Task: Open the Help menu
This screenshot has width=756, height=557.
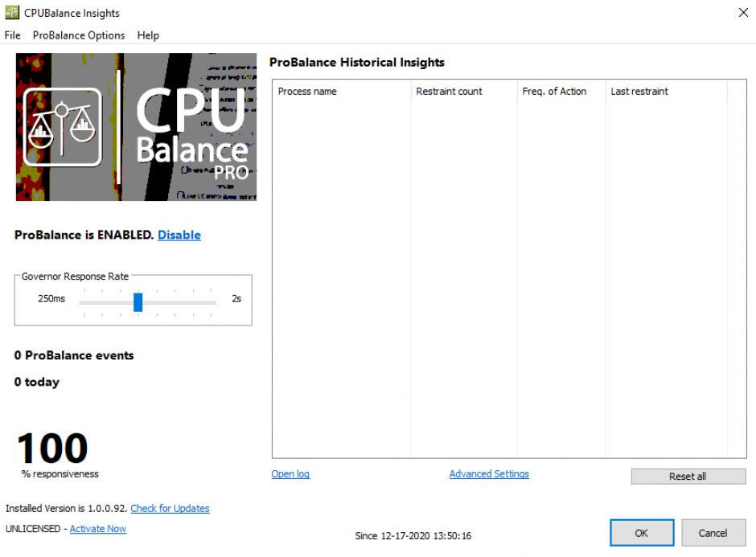Action: point(148,35)
